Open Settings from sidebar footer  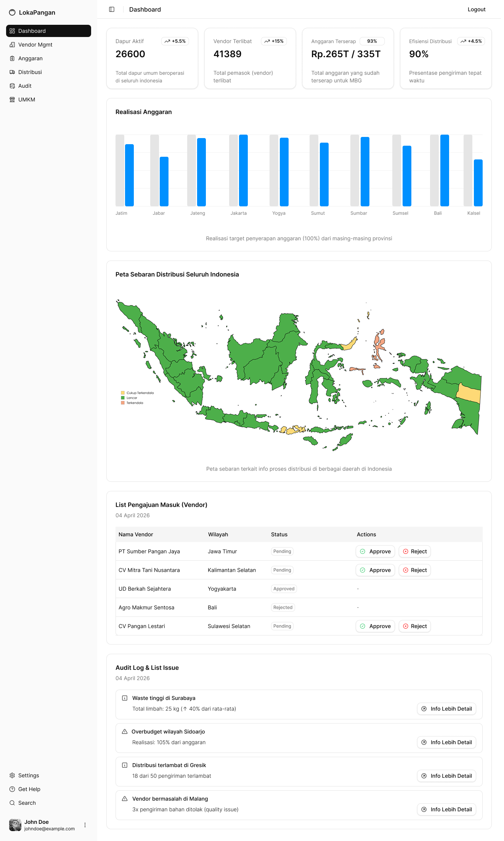[48, 775]
